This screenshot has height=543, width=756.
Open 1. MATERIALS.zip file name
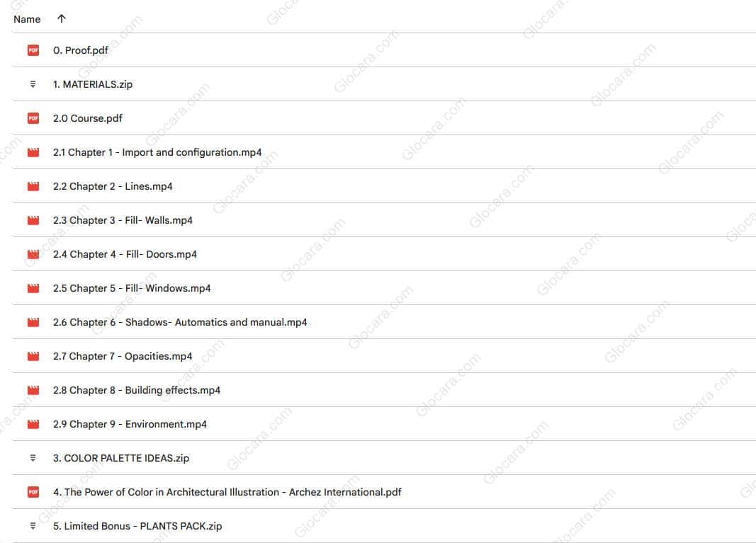pos(93,84)
